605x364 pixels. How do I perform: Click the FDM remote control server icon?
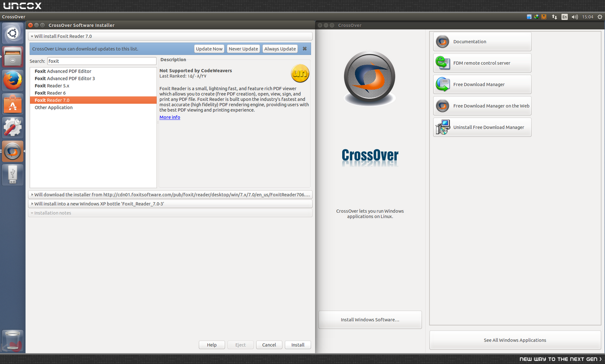click(x=443, y=63)
